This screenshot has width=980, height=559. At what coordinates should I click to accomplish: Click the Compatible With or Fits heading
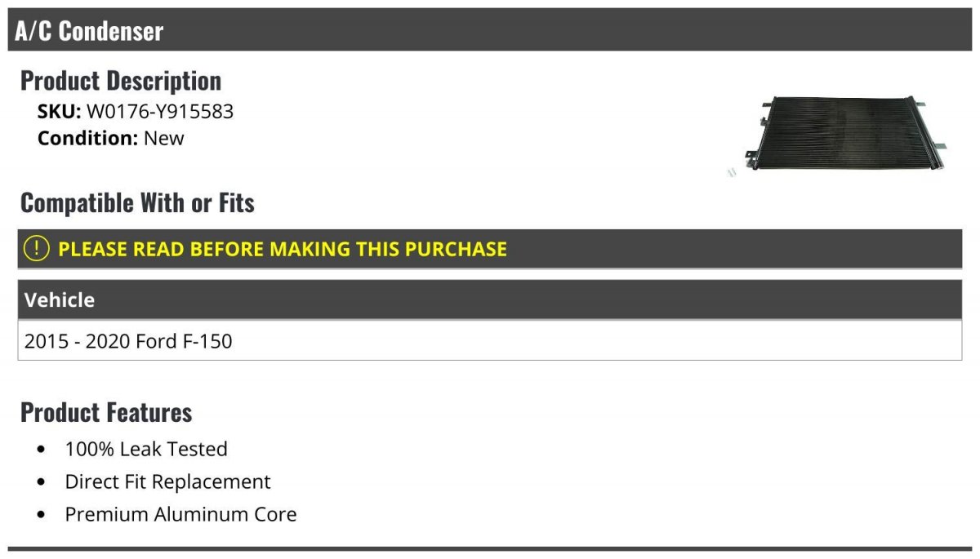tap(137, 202)
